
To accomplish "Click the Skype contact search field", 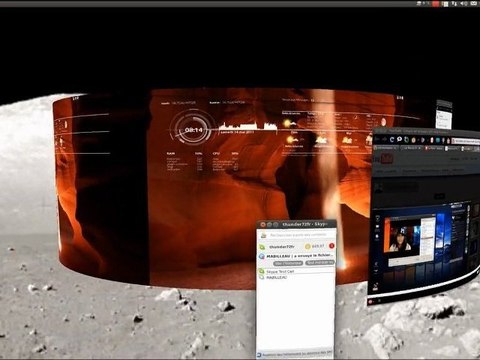I will click(298, 235).
